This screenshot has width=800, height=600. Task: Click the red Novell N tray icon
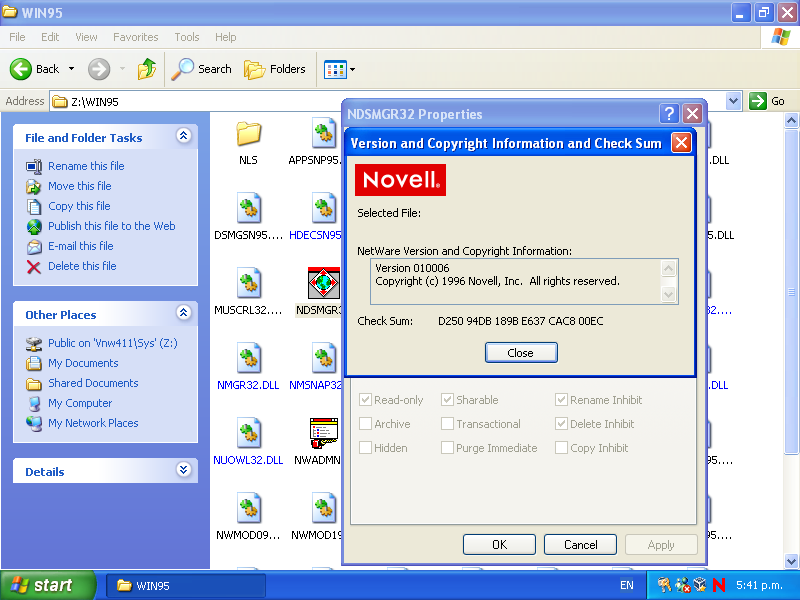(719, 585)
